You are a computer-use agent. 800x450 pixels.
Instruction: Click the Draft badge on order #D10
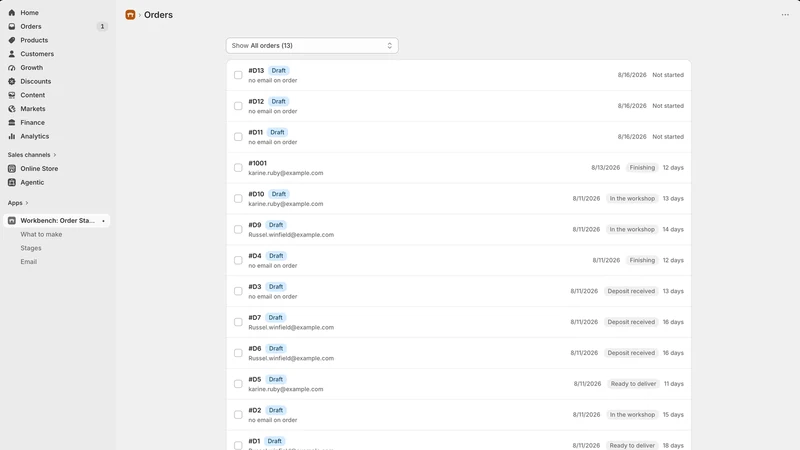(279, 194)
